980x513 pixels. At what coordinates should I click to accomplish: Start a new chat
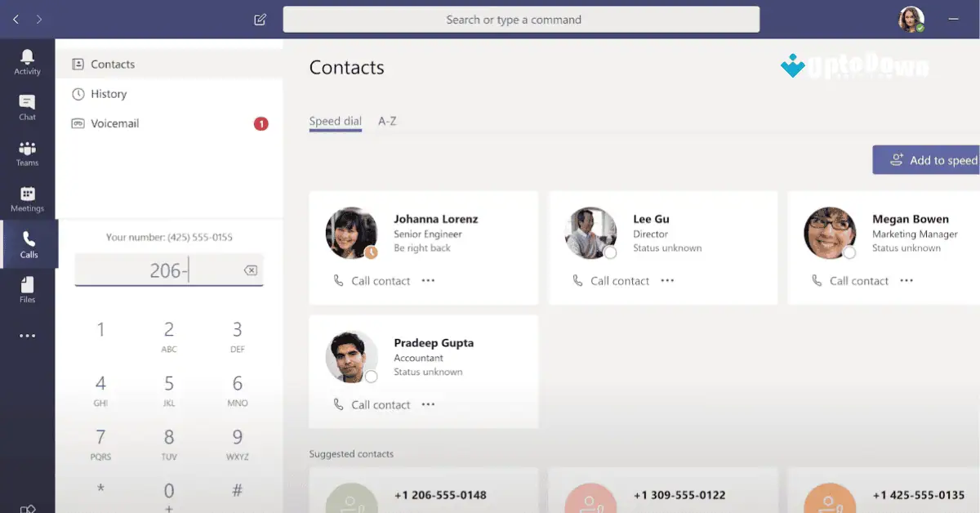click(x=260, y=19)
